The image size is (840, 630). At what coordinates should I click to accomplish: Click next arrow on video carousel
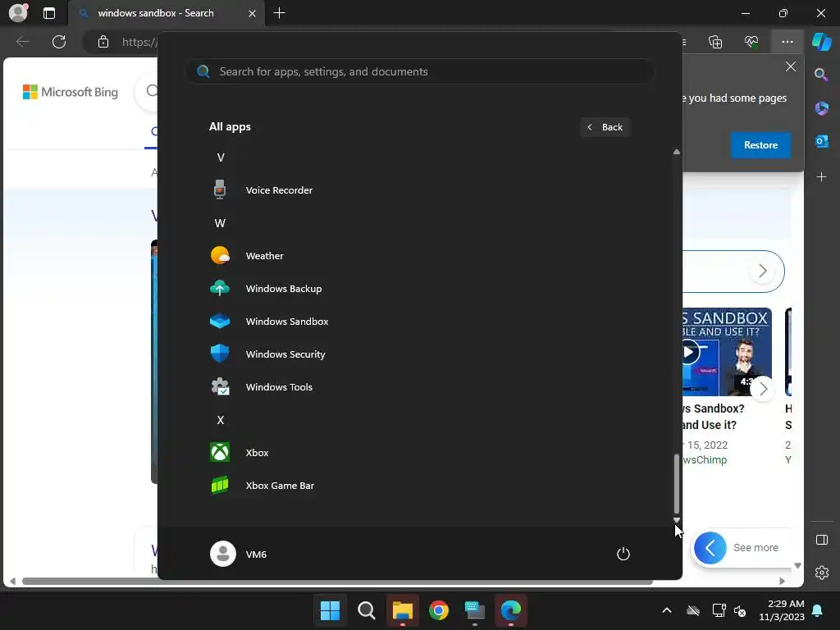[x=763, y=389]
